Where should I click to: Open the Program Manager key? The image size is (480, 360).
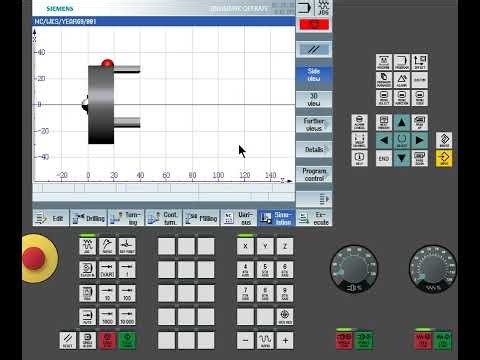click(384, 80)
